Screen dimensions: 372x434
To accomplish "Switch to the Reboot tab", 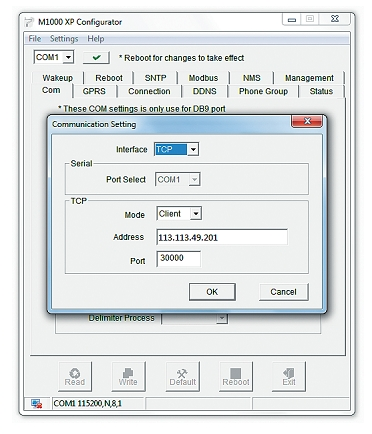I will coord(109,78).
